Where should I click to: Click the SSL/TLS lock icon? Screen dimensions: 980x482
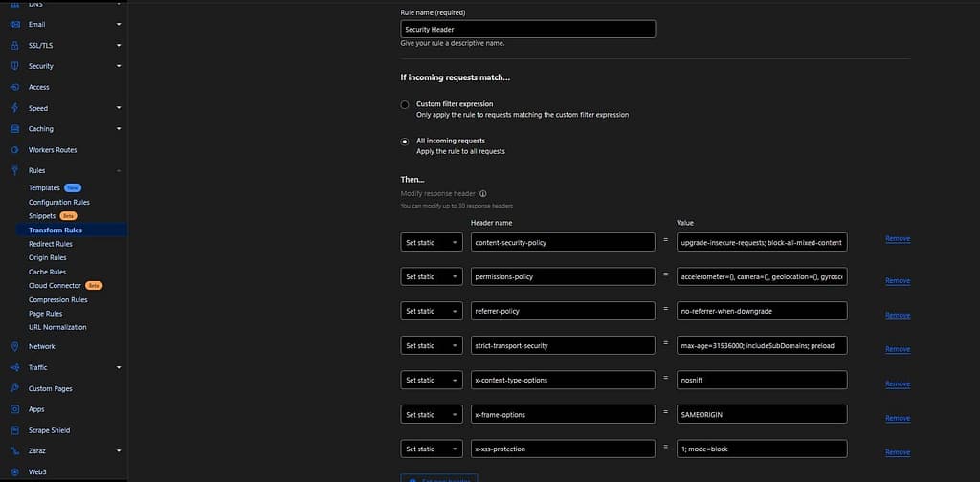[14, 45]
